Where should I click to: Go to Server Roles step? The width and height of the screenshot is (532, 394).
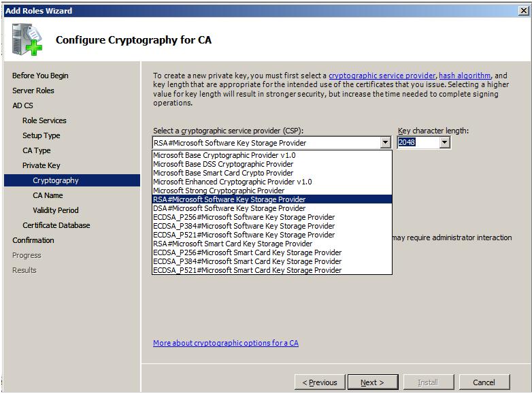[33, 91]
